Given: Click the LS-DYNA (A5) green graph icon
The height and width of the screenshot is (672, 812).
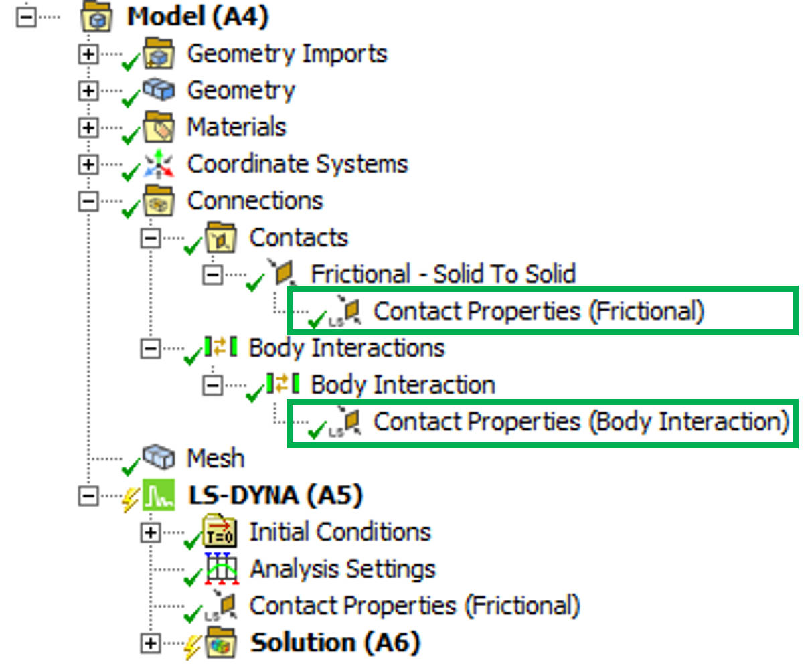Looking at the screenshot, I should (159, 495).
